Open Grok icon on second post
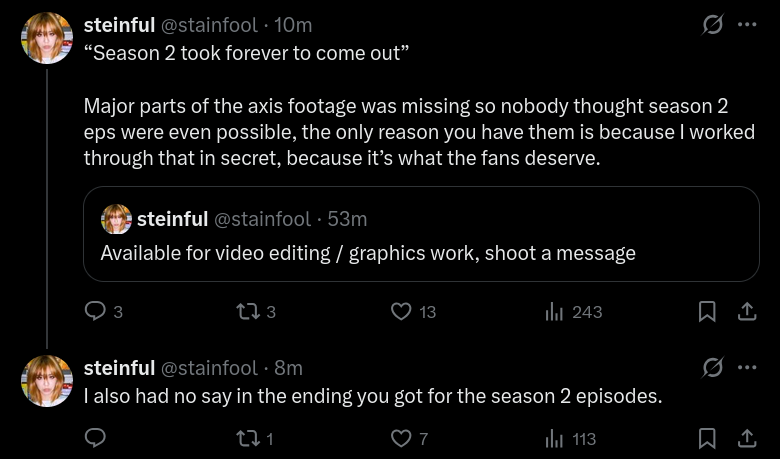The width and height of the screenshot is (780, 459). 713,367
